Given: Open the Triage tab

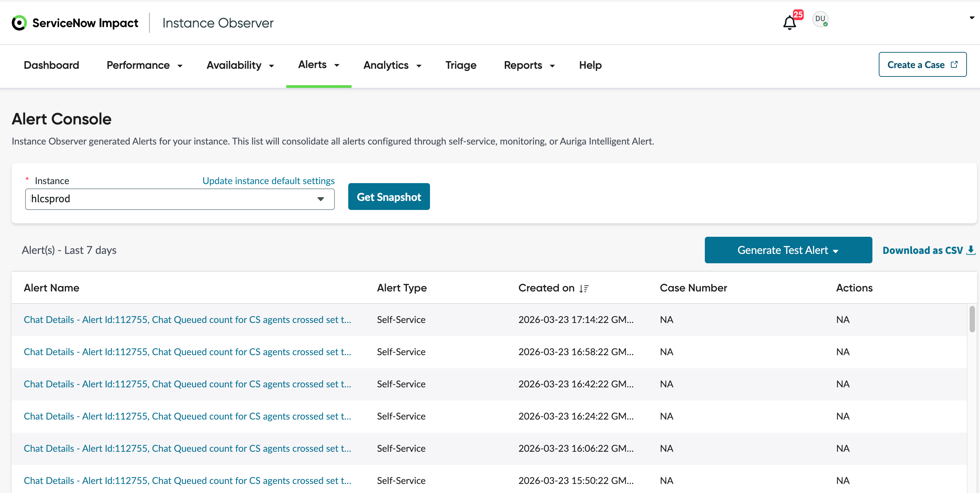Looking at the screenshot, I should [x=461, y=65].
